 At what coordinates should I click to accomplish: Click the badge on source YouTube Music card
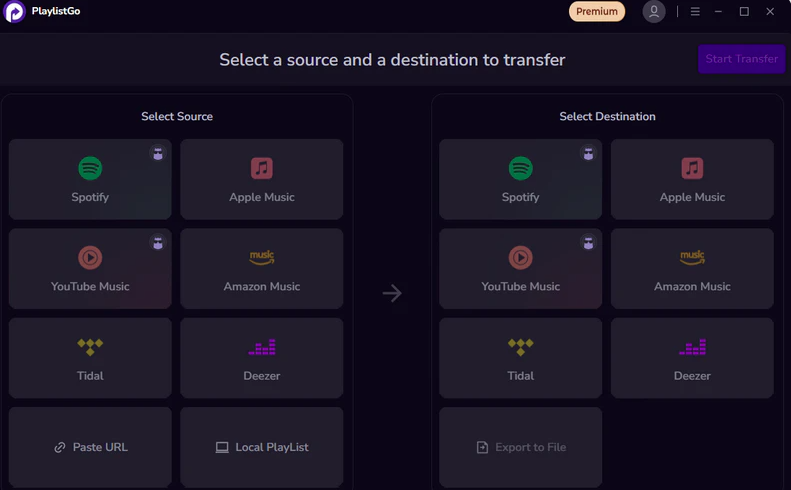coord(158,243)
